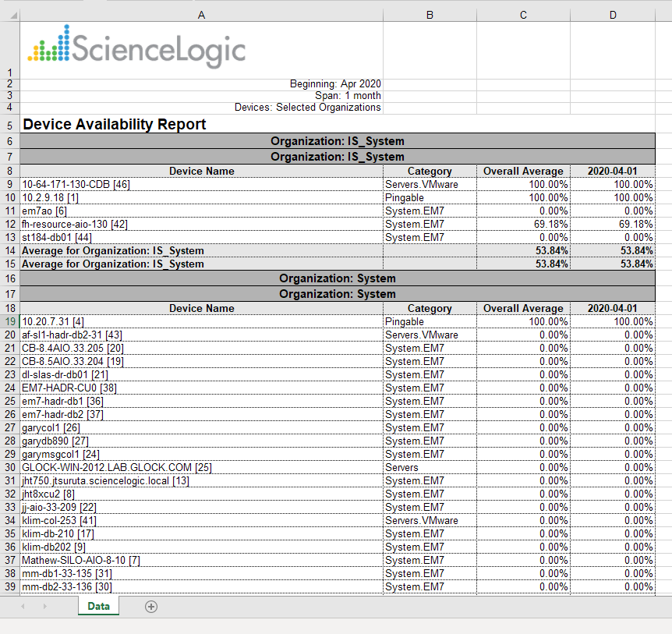Screen dimensions: 672x634
Task: Click the Beginning: Apr 2020 cell
Action: tap(335, 83)
